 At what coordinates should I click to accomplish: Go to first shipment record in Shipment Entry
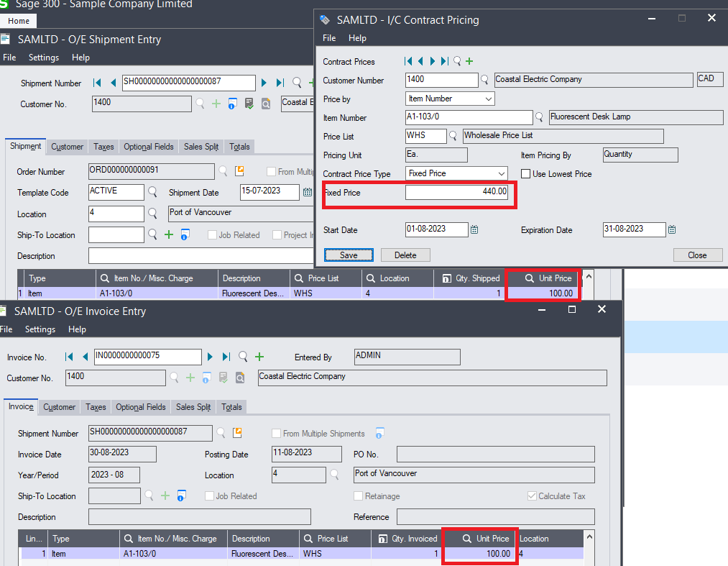point(97,83)
